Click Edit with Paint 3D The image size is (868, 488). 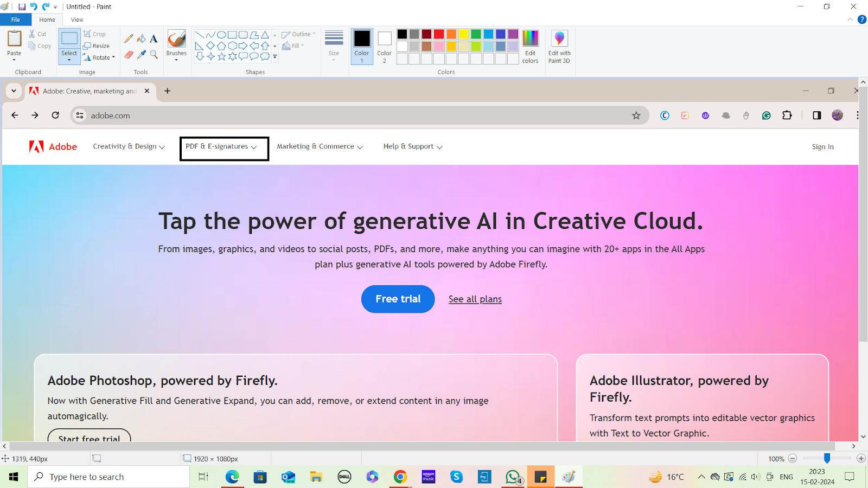pyautogui.click(x=559, y=47)
